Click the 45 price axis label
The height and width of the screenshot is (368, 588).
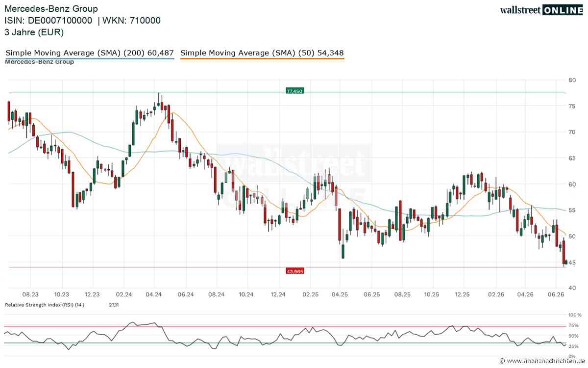coord(572,263)
